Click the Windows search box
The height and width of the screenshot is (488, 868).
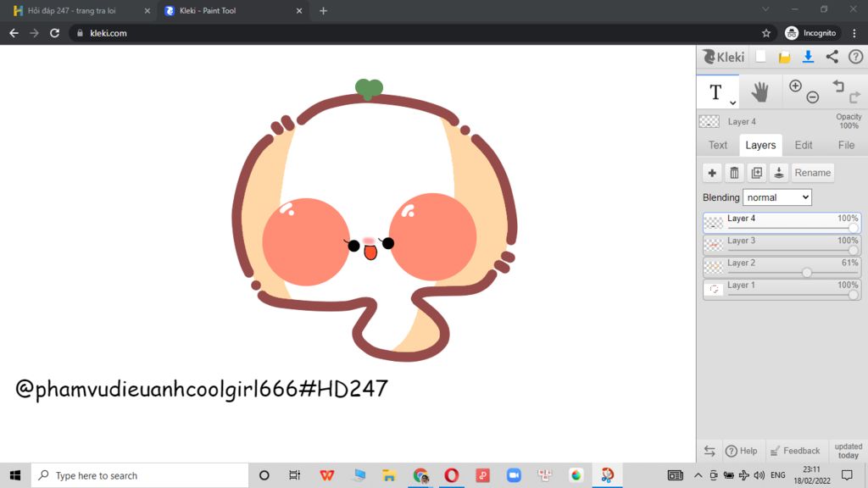pos(140,475)
